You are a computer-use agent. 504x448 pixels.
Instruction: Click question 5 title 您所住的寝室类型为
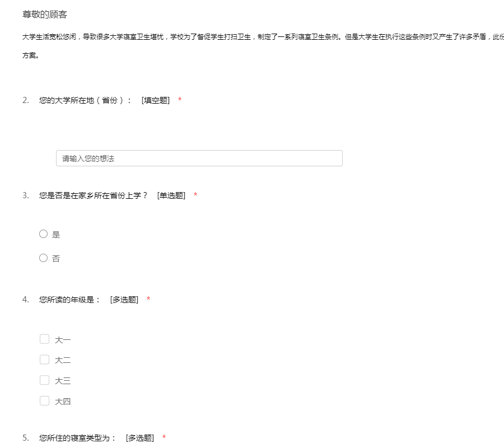77,438
